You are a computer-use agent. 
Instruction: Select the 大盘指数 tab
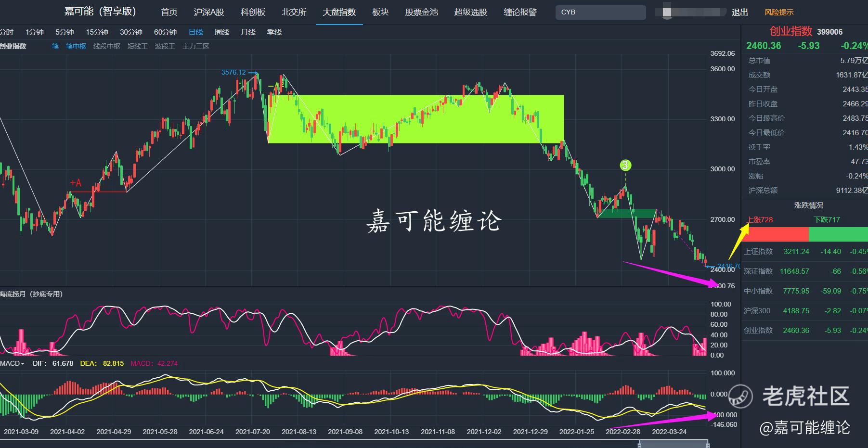click(x=339, y=12)
